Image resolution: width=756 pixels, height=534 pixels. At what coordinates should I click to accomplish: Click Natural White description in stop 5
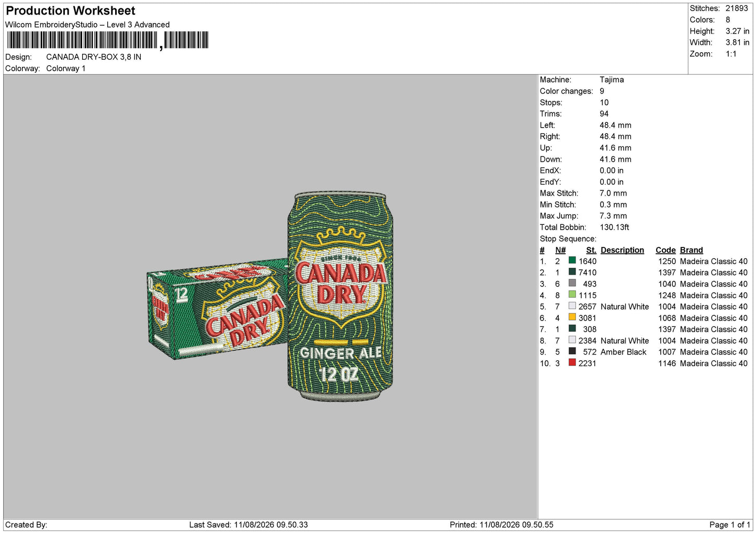point(625,306)
